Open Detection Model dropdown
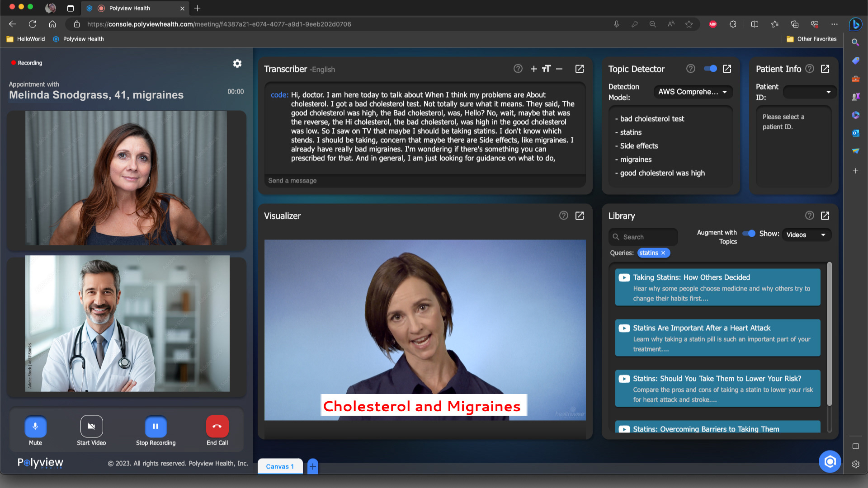 693,92
